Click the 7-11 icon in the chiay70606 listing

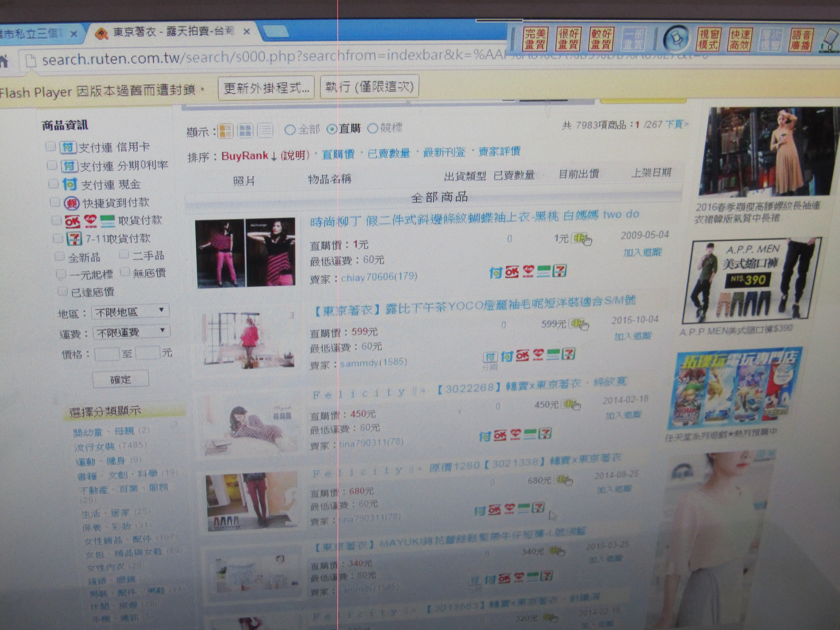[560, 270]
